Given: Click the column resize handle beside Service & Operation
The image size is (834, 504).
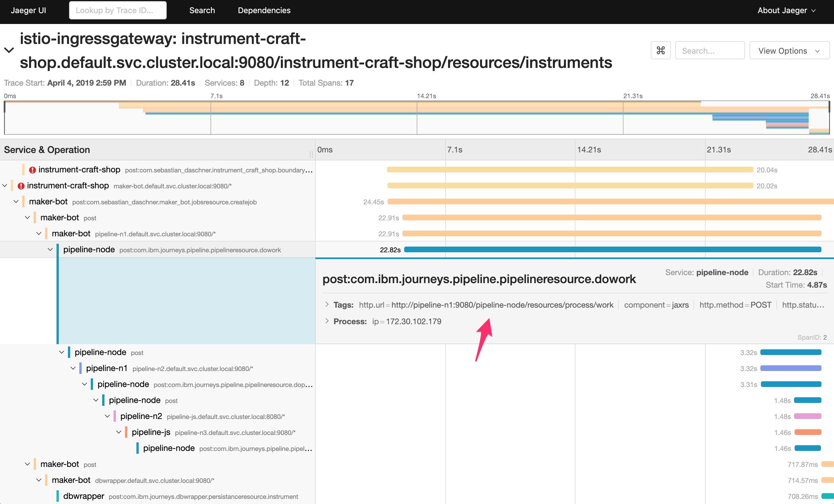Looking at the screenshot, I should click(x=311, y=154).
